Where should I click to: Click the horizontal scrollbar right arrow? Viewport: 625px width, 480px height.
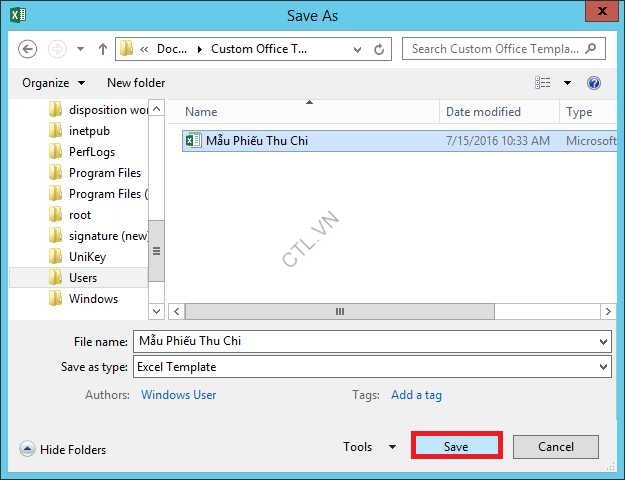point(608,311)
